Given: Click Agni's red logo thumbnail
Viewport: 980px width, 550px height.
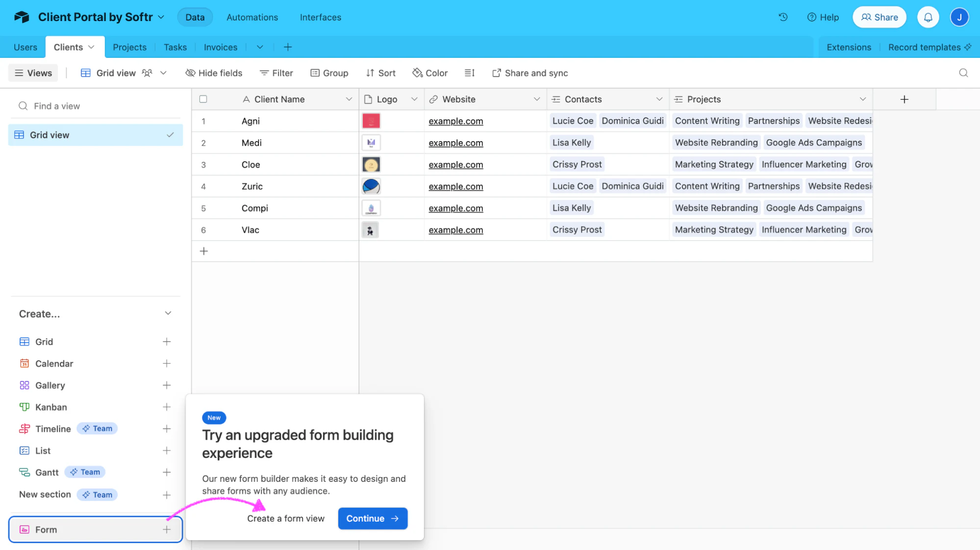Looking at the screenshot, I should coord(371,121).
